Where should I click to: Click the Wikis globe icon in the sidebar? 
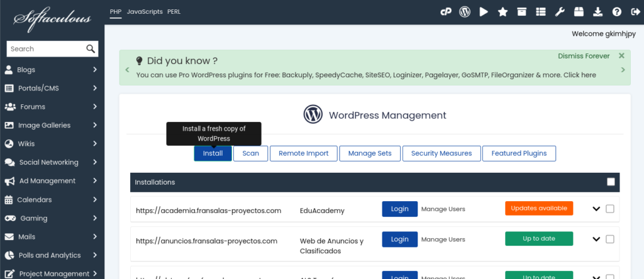(9, 144)
